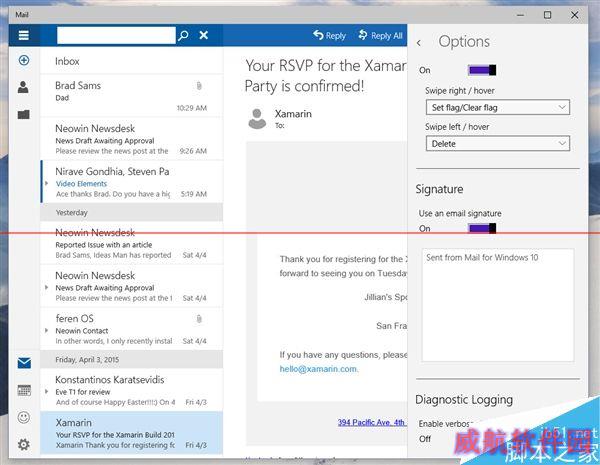Open hello@xamarin.com email link
This screenshot has width=600, height=465.
point(318,369)
